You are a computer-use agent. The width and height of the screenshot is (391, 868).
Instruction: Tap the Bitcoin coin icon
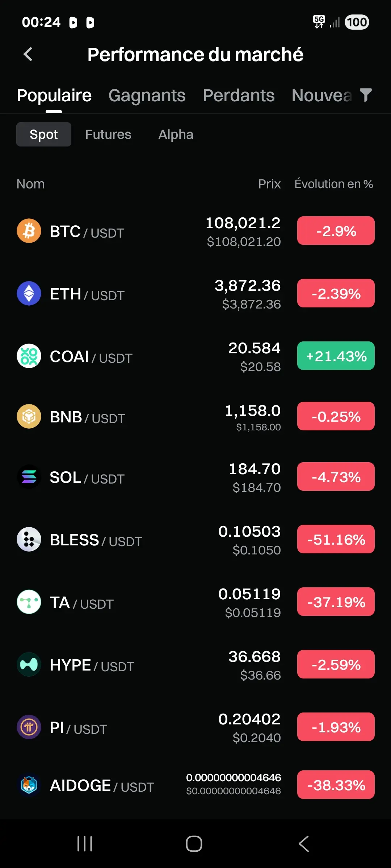coord(29,231)
